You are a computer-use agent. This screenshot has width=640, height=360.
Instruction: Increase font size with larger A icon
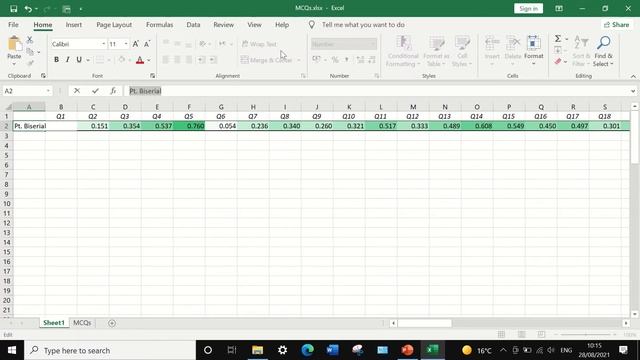(136, 44)
